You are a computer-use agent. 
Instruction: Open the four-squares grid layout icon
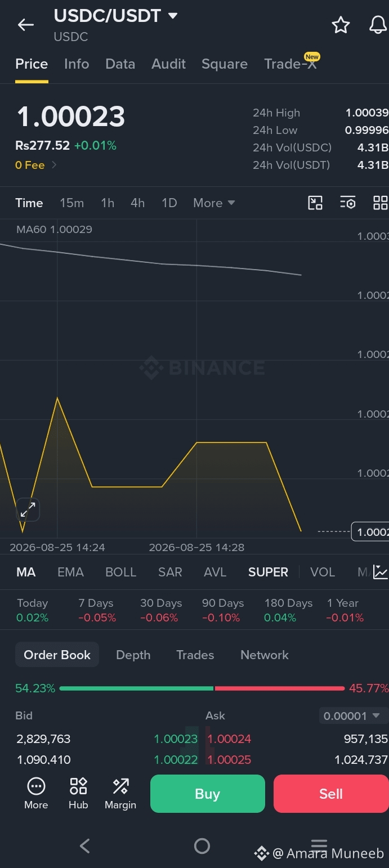[x=381, y=203]
